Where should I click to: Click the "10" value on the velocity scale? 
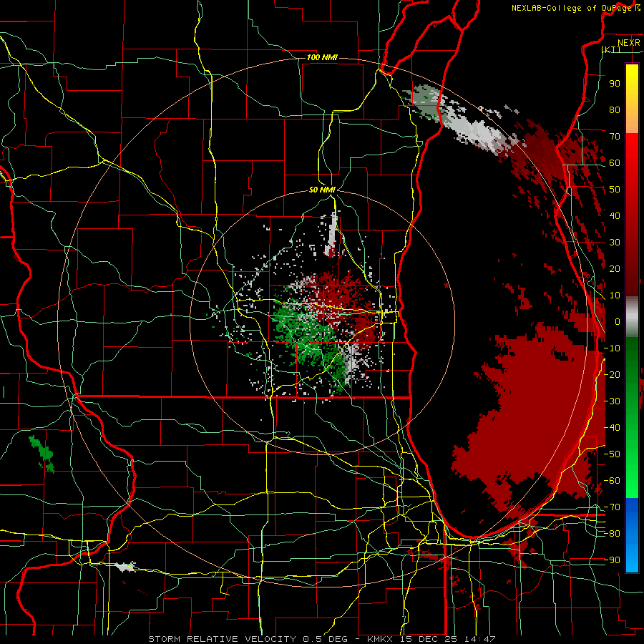point(615,296)
